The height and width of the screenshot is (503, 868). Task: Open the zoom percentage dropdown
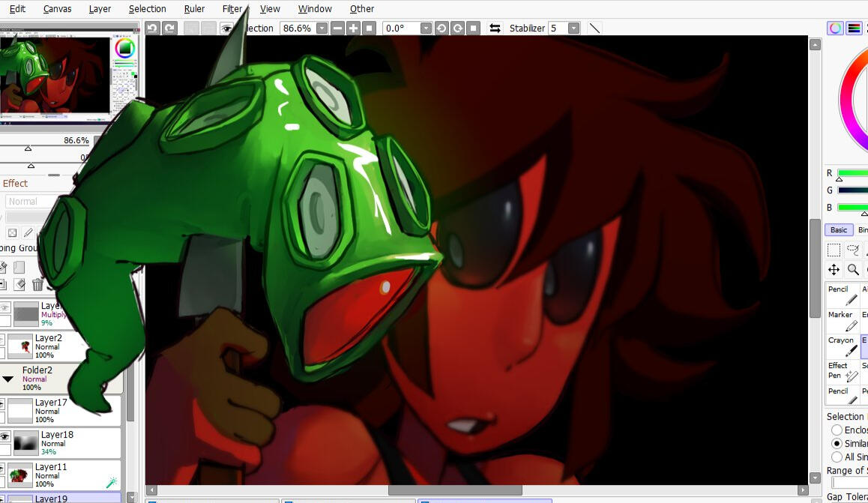pyautogui.click(x=322, y=28)
